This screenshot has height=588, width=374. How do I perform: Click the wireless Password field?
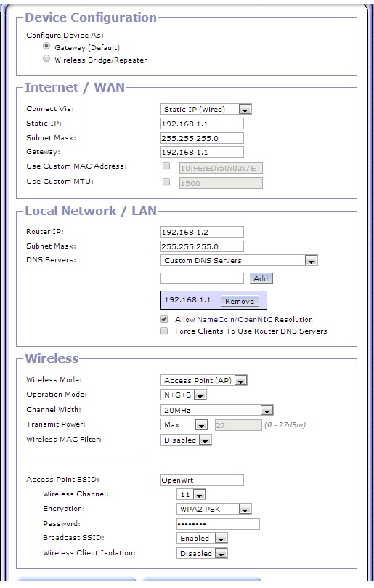pyautogui.click(x=218, y=524)
